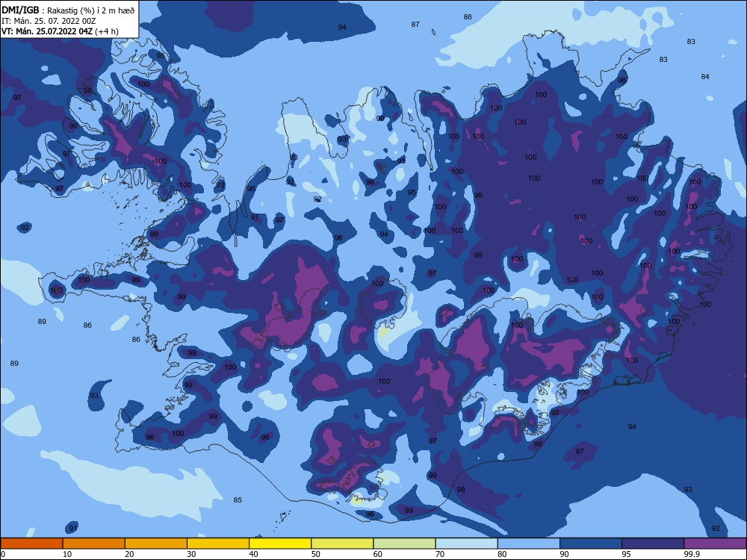Click the '10' legend scale label
The height and width of the screenshot is (560, 747).
click(x=67, y=554)
